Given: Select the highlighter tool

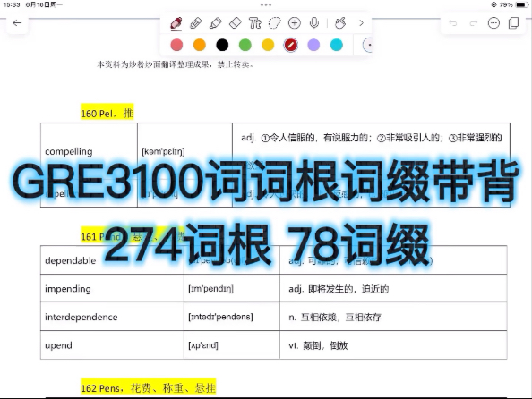Looking at the screenshot, I should (x=216, y=23).
